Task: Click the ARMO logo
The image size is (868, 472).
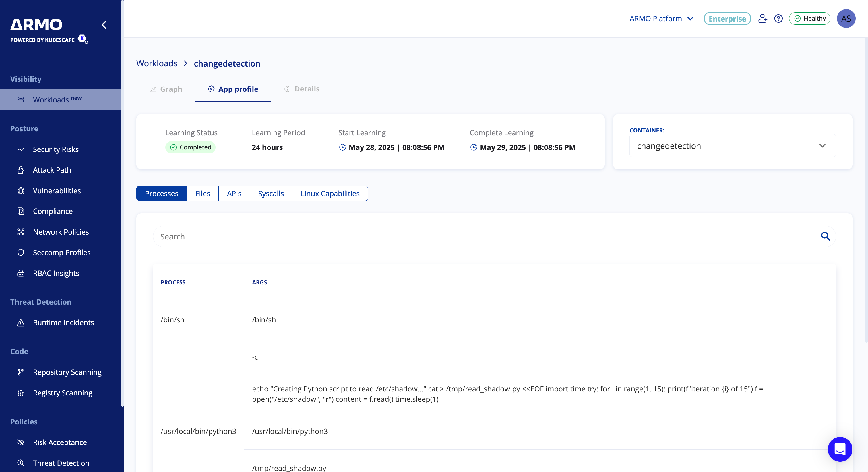Action: [36, 25]
